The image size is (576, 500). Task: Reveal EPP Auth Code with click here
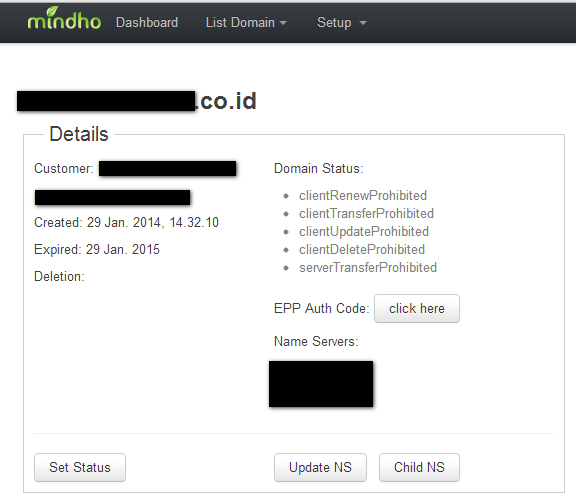pos(417,308)
